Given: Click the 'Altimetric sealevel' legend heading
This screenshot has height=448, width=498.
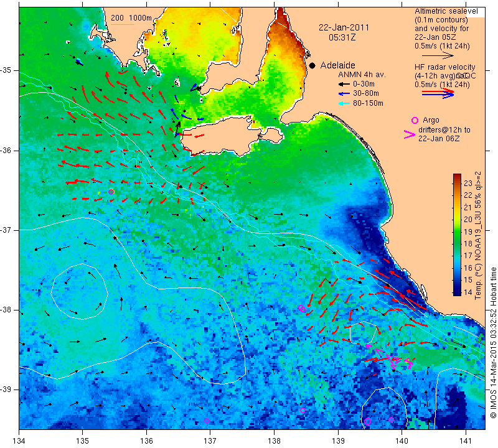Looking at the screenshot, I should click(446, 11).
